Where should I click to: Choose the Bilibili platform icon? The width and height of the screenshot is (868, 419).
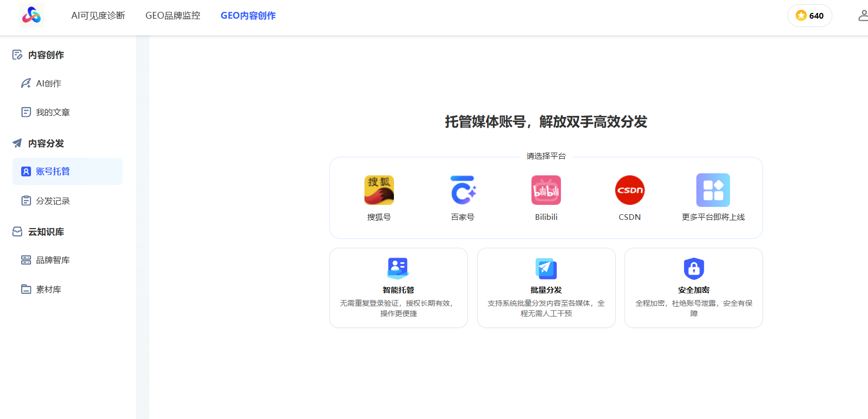546,190
